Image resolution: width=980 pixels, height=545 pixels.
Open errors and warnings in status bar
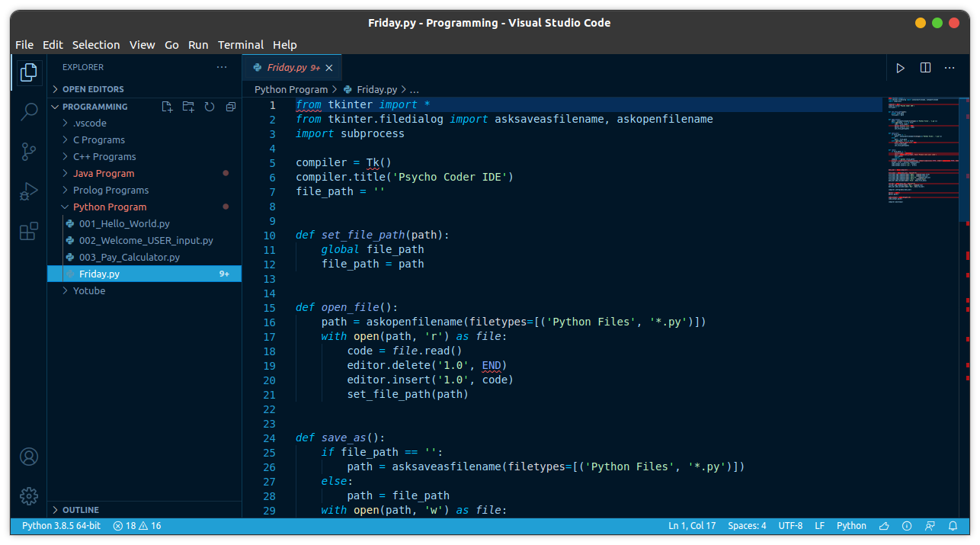(137, 526)
